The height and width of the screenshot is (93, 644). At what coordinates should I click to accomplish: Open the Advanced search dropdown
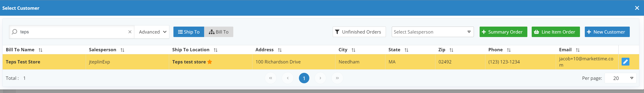(152, 32)
